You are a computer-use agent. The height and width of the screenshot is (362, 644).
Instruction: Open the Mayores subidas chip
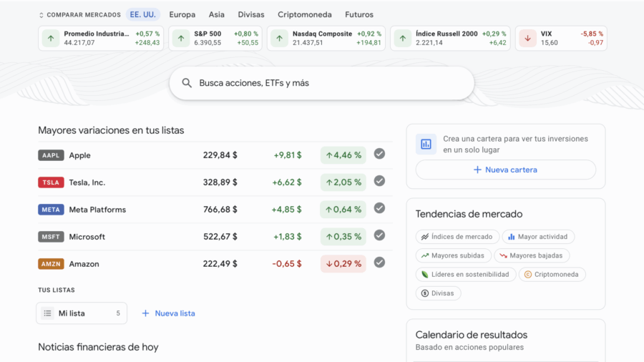click(454, 255)
